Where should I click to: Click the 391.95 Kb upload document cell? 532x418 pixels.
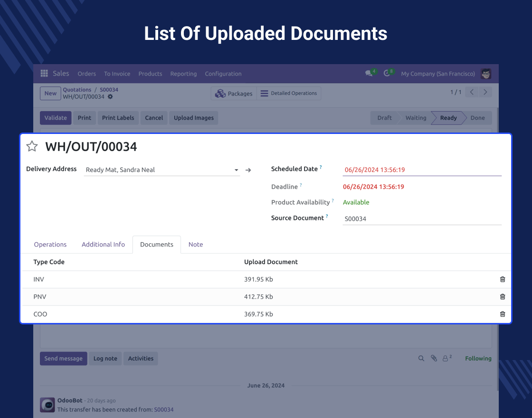[x=258, y=279]
